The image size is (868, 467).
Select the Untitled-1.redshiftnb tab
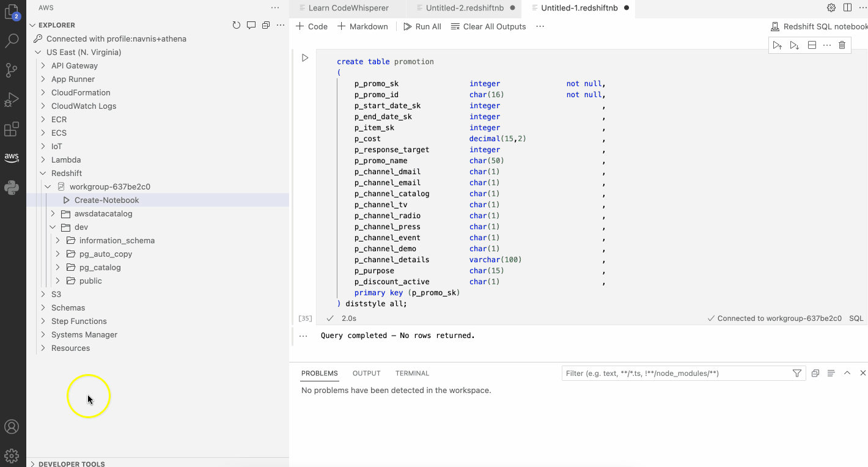(579, 8)
